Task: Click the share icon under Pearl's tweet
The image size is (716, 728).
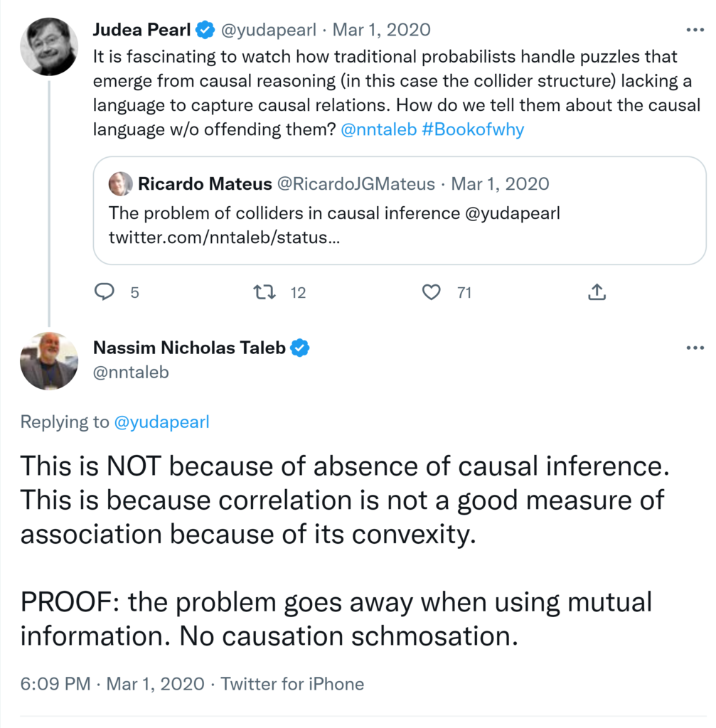Action: [x=597, y=292]
